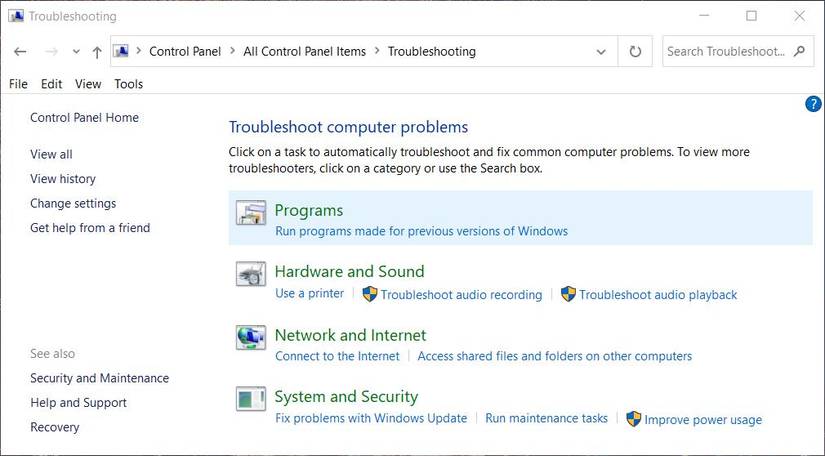This screenshot has height=456, width=825.
Task: Open the recent locations dropdown arrow
Action: 76,52
